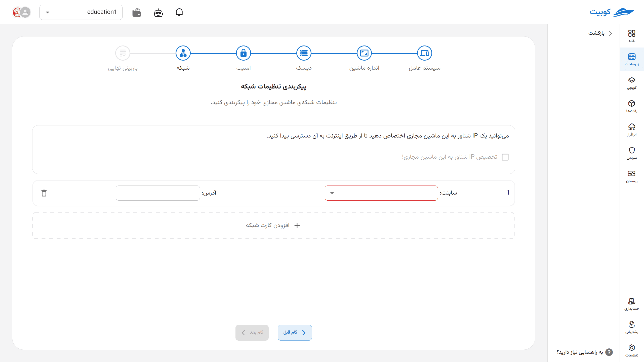Go to the دیسک step icon

pyautogui.click(x=304, y=53)
